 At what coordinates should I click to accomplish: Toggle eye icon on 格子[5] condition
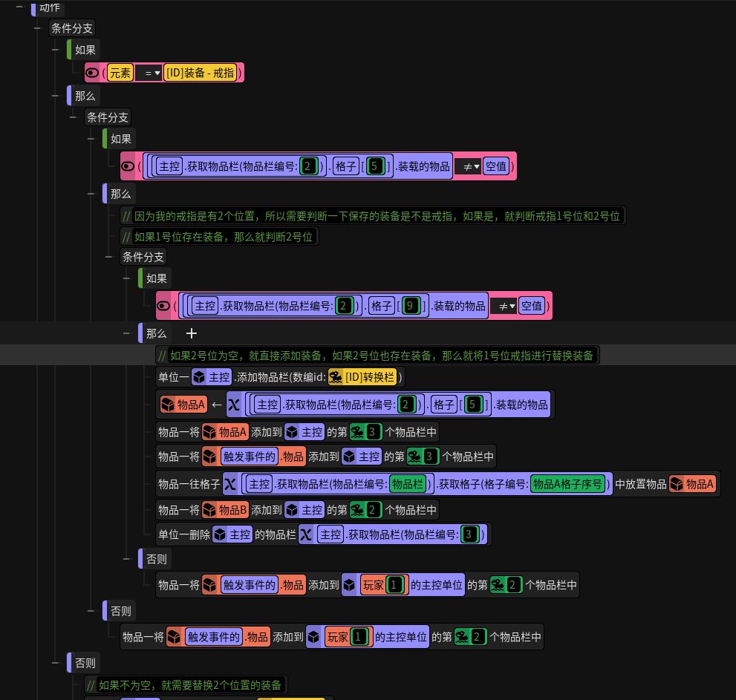point(128,166)
